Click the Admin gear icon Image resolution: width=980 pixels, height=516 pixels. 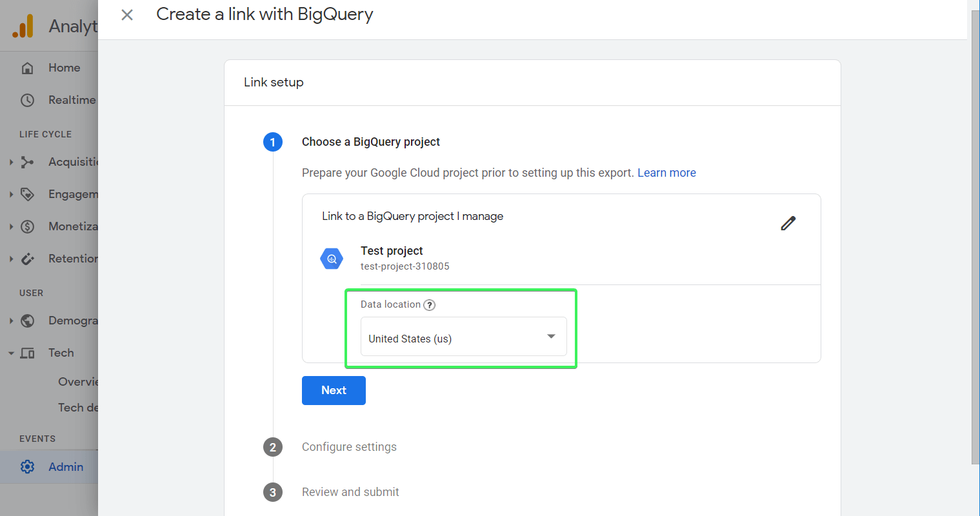[27, 467]
